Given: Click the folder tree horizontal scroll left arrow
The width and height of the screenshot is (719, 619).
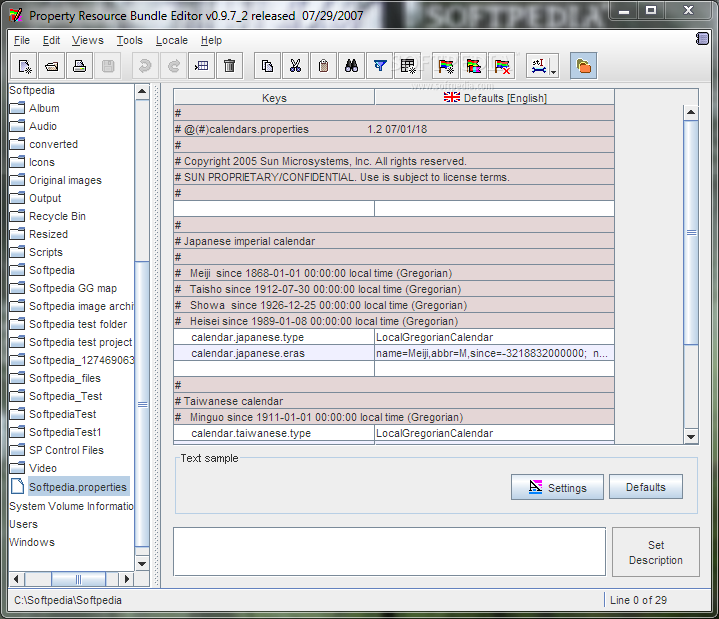Looking at the screenshot, I should [17, 579].
